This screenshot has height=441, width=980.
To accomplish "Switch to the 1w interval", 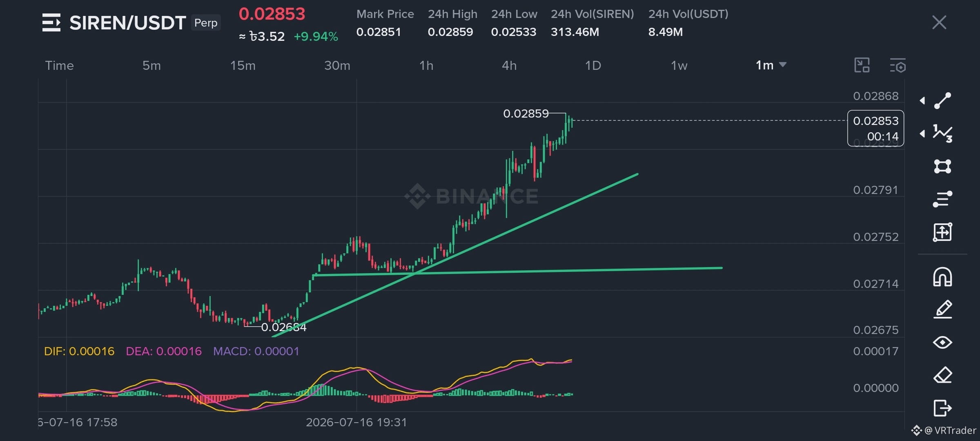I will pyautogui.click(x=679, y=65).
